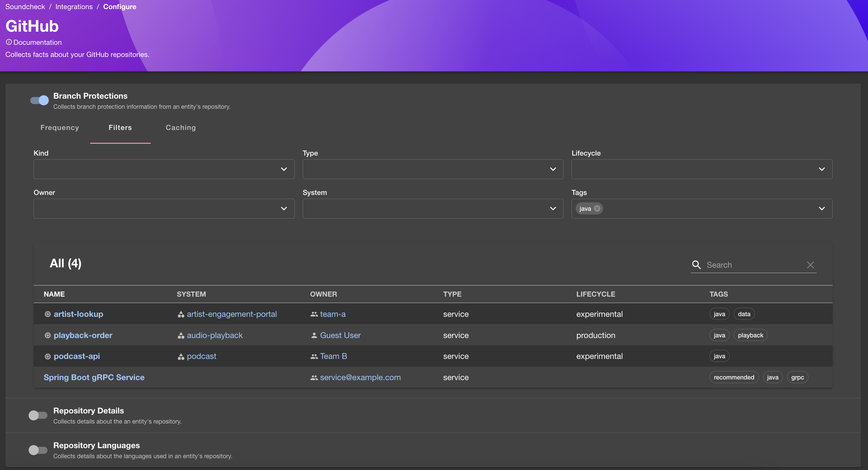Image resolution: width=868 pixels, height=470 pixels.
Task: Open the artist-lookup entity link
Action: (x=78, y=314)
